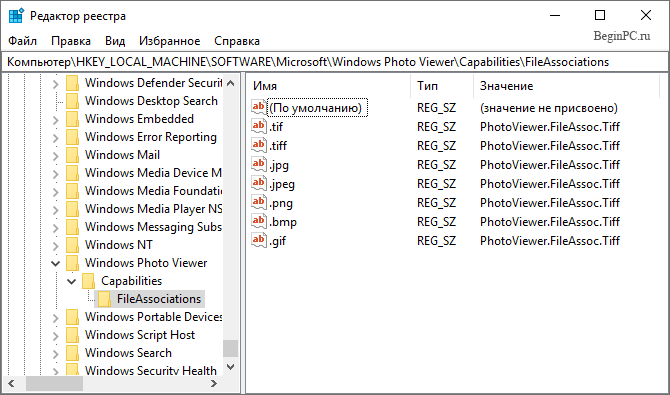
Task: Click the registry path address bar
Action: coord(335,62)
